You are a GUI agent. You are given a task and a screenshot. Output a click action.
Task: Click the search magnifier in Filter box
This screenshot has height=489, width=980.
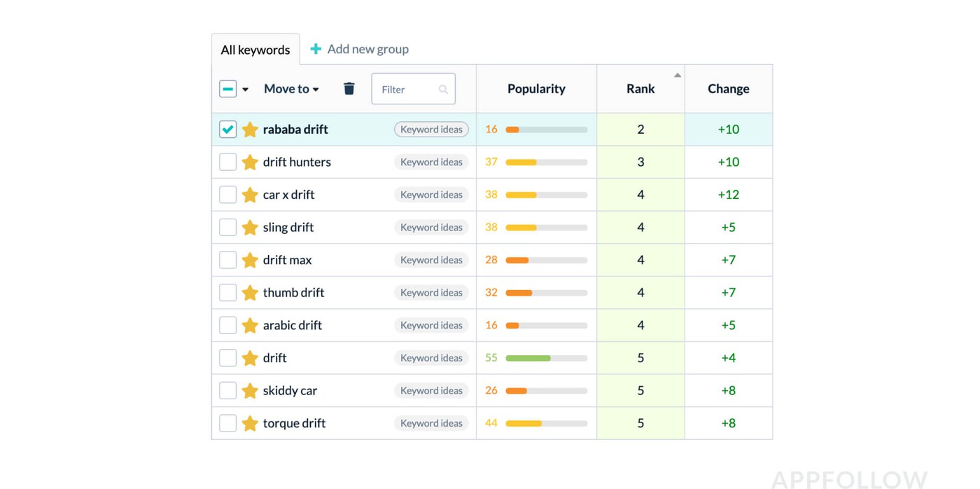[x=443, y=90]
